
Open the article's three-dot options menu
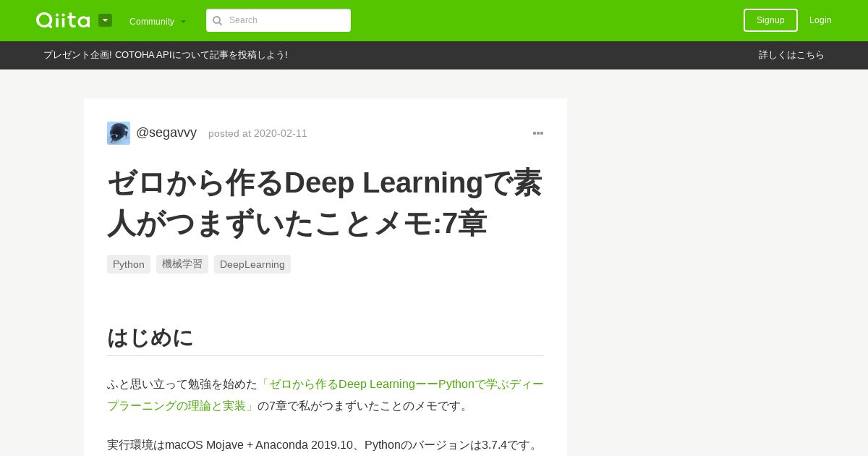(x=538, y=133)
